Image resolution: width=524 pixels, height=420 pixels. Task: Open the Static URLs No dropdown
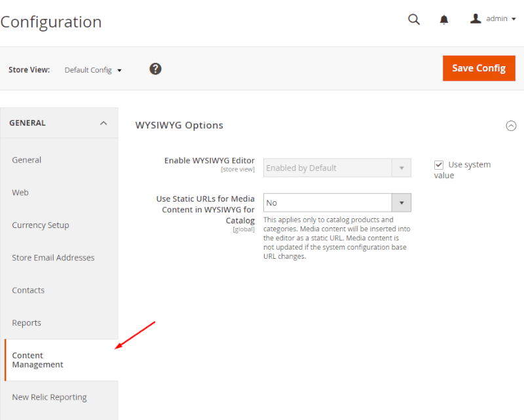[x=337, y=202]
